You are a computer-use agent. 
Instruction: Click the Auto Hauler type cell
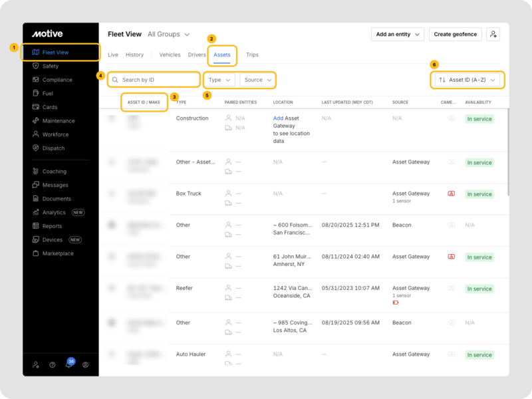(x=191, y=354)
